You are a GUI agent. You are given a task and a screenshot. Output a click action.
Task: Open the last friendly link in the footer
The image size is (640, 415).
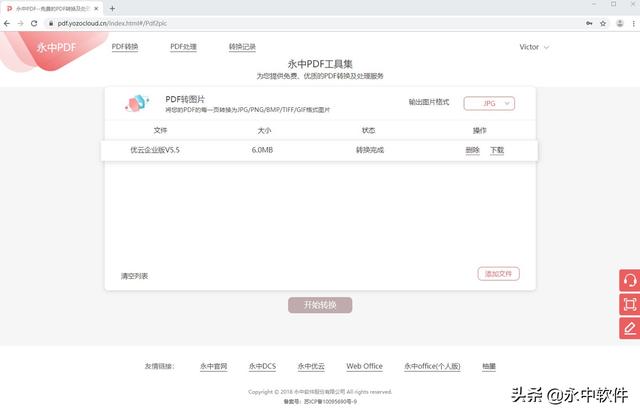[489, 366]
